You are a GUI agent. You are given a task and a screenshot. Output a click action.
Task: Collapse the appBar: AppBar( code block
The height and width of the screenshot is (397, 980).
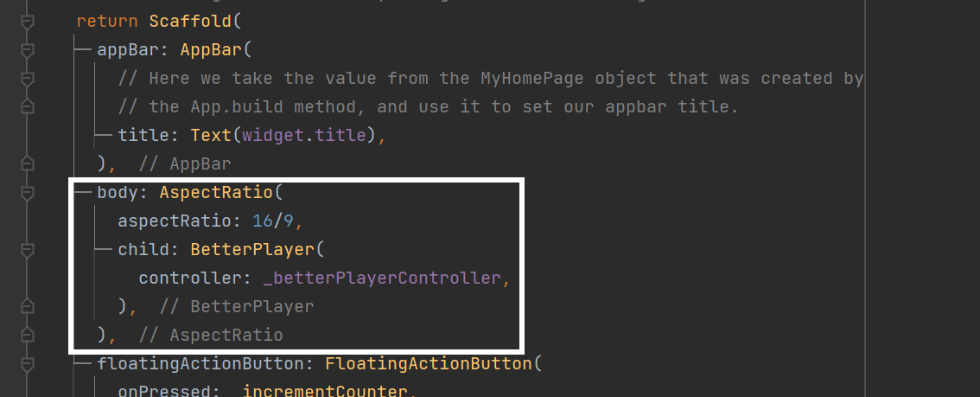point(27,49)
